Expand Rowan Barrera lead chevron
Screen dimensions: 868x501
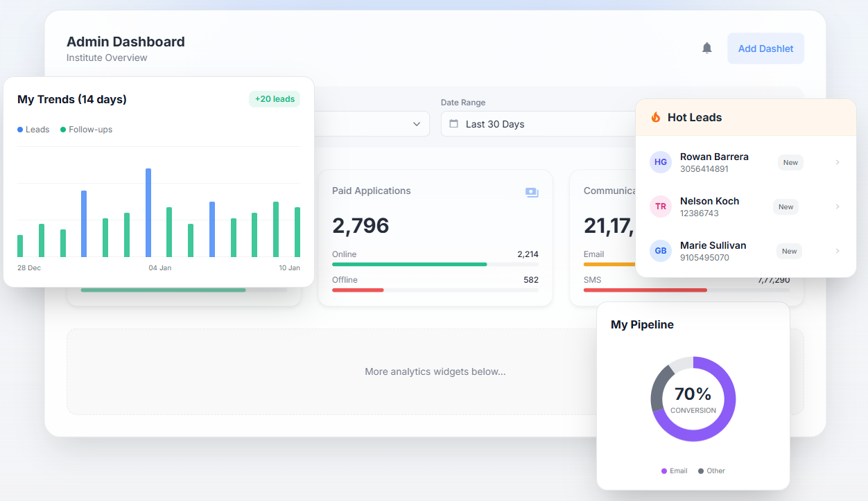click(837, 162)
